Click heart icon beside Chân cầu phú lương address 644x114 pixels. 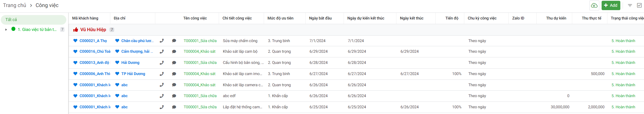pyautogui.click(x=117, y=41)
